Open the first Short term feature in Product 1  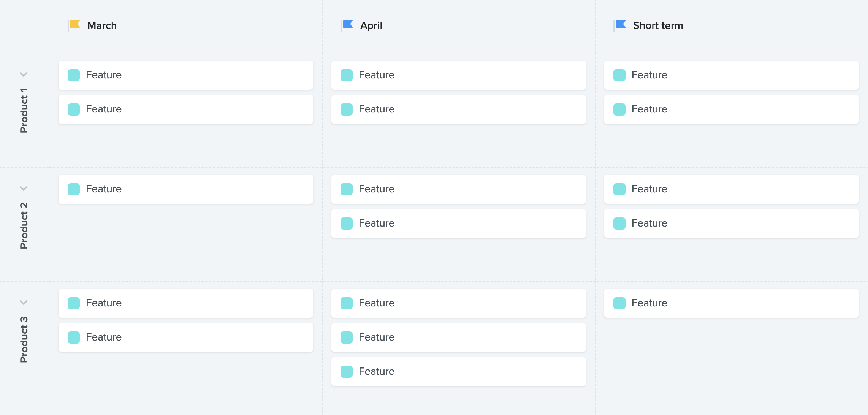732,75
